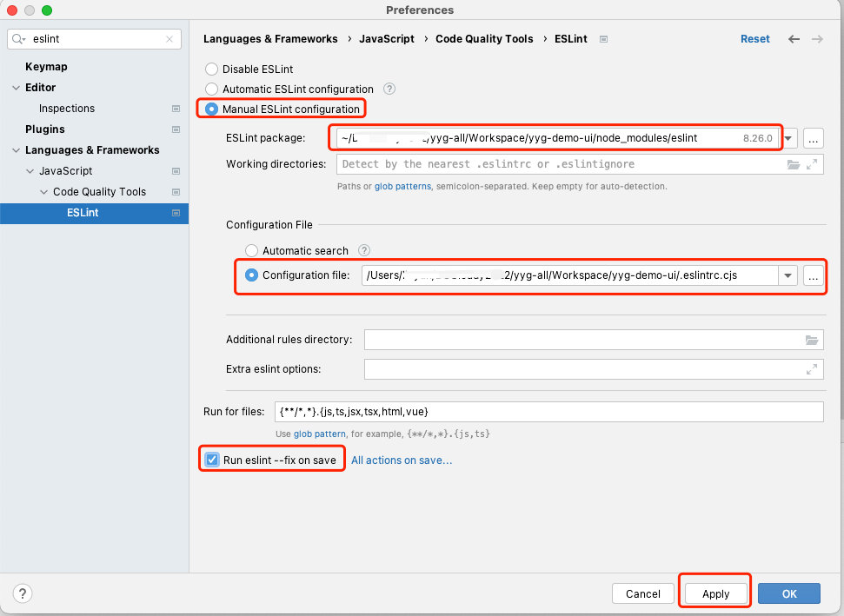Viewport: 844px width, 616px height.
Task: Open All actions on save link
Action: [x=402, y=460]
